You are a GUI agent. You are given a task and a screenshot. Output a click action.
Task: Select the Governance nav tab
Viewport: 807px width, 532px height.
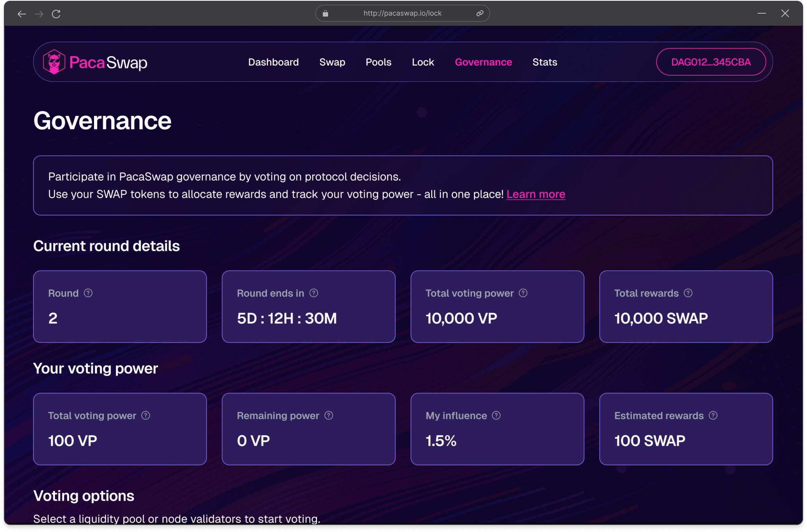[483, 62]
